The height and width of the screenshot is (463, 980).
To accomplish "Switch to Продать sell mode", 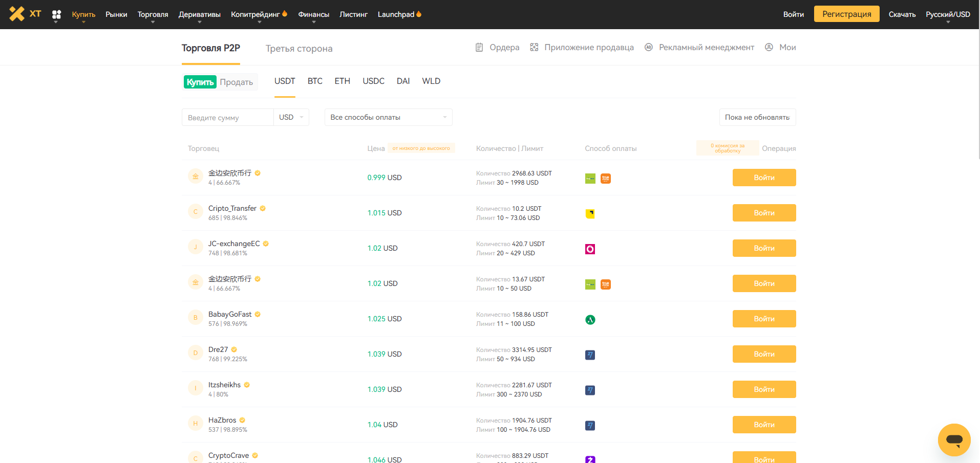I will (x=236, y=82).
